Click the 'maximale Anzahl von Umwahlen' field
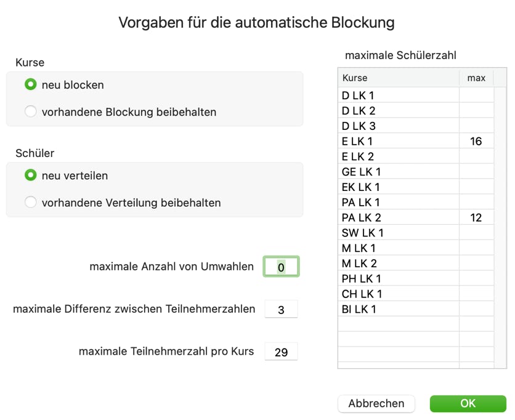Screen dimensions: 515x420 click(x=281, y=267)
